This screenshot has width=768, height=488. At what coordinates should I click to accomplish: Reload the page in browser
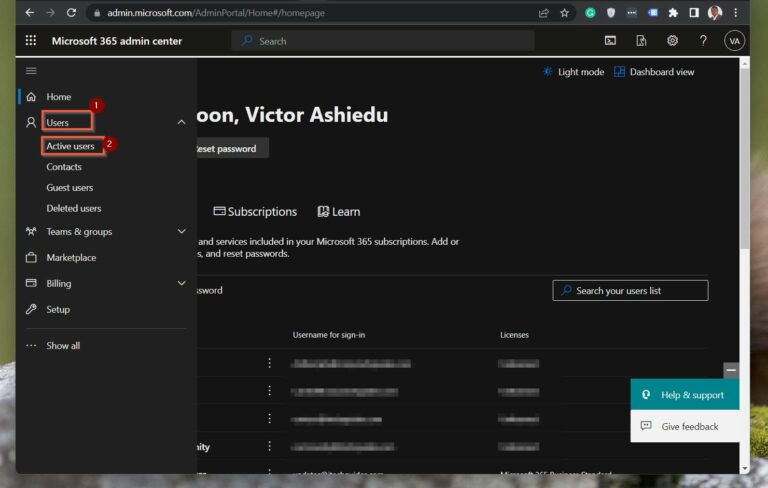(72, 13)
